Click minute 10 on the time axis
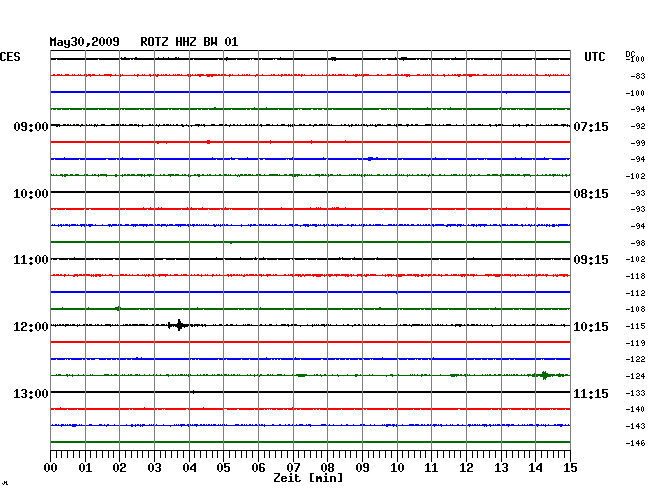This screenshot has height=494, width=650. pos(397,468)
